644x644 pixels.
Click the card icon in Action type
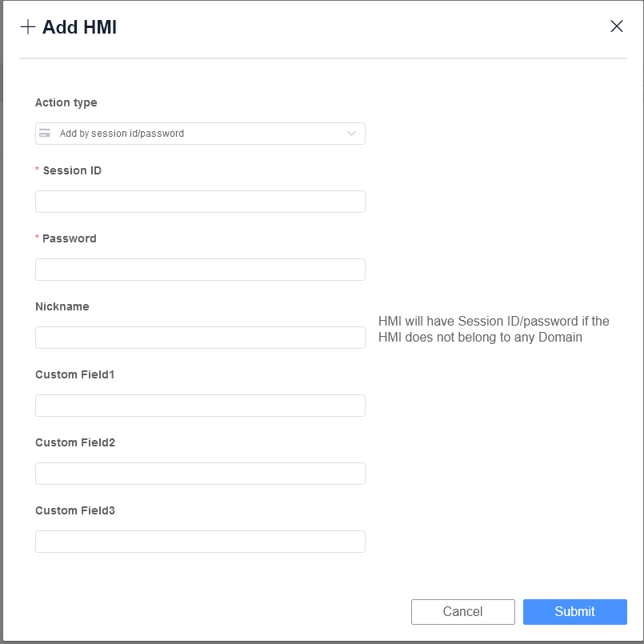(45, 133)
